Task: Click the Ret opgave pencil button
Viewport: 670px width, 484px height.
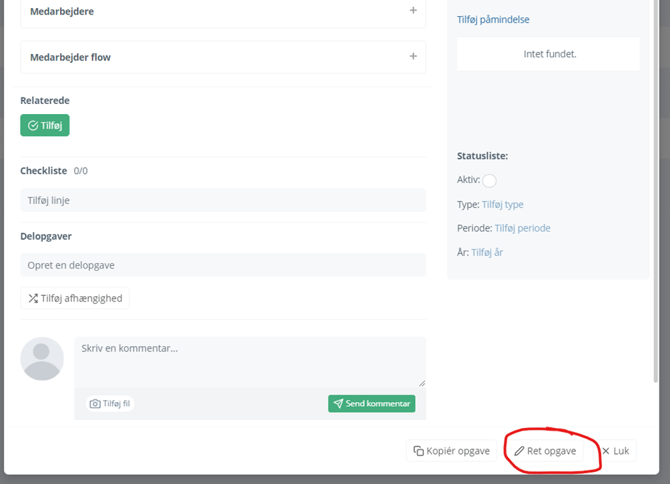Action: pos(545,451)
